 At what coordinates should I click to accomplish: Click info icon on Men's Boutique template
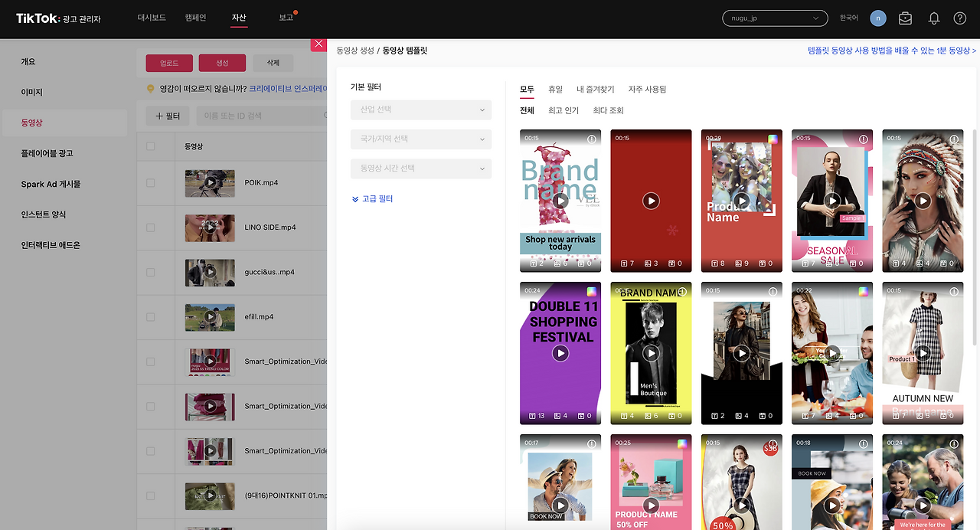pyautogui.click(x=681, y=292)
